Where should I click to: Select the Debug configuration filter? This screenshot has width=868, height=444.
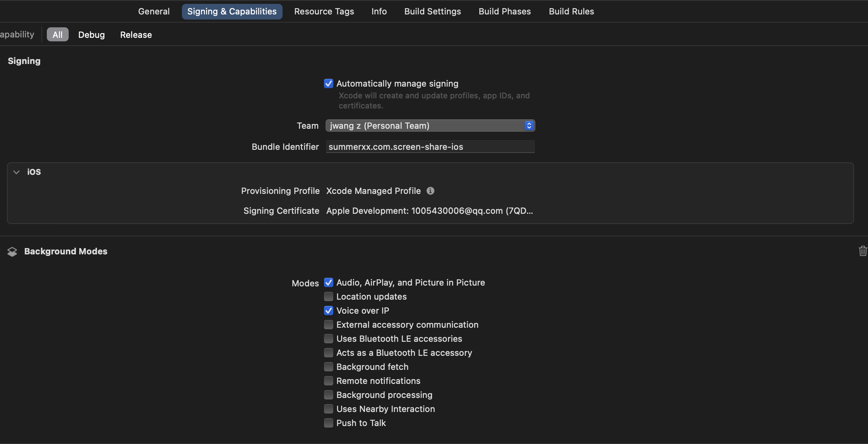coord(91,35)
